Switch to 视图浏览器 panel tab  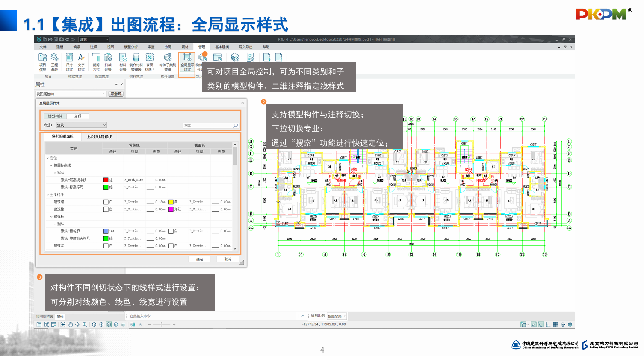[44, 317]
